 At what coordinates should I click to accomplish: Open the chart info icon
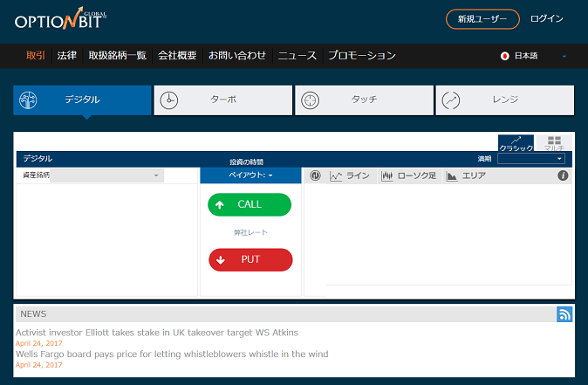(563, 175)
